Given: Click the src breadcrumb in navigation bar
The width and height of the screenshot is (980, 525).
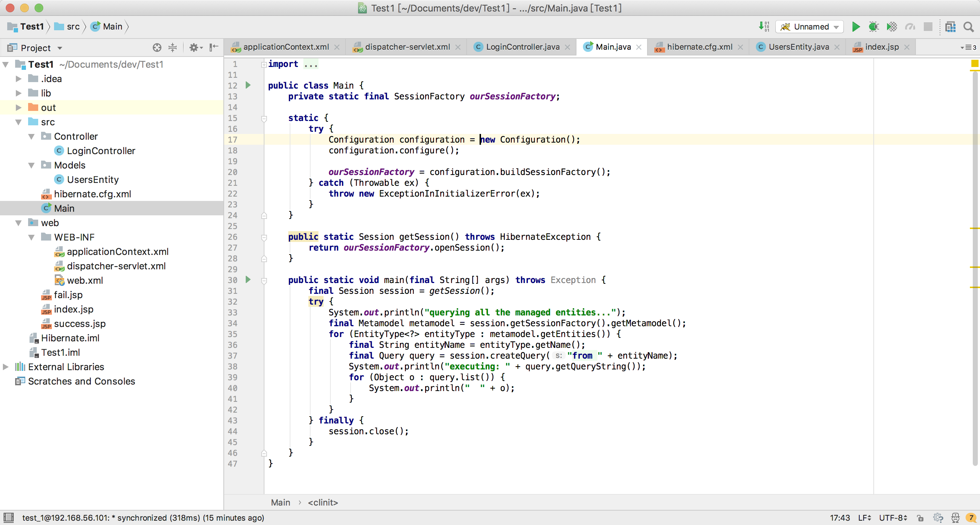Looking at the screenshot, I should pyautogui.click(x=73, y=27).
